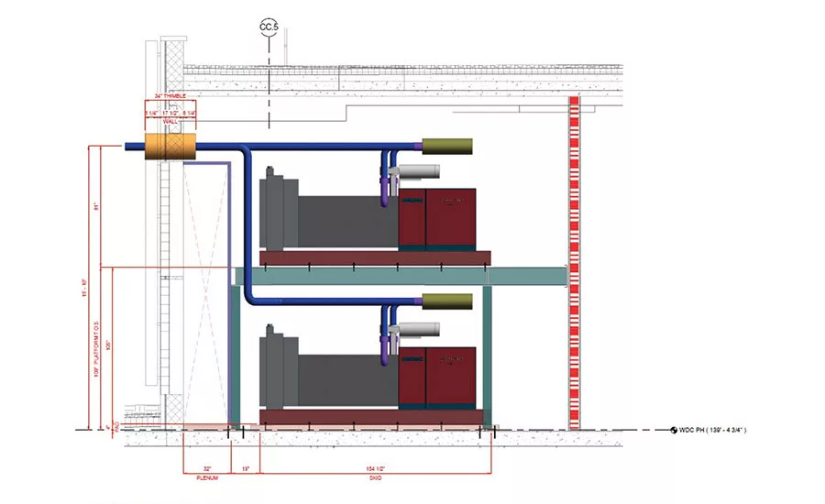Click the WDC PH level marker symbol
The image size is (825, 504).
click(x=674, y=431)
